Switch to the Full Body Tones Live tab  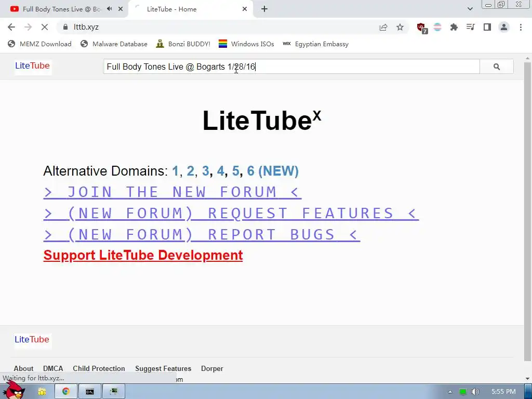tap(62, 9)
